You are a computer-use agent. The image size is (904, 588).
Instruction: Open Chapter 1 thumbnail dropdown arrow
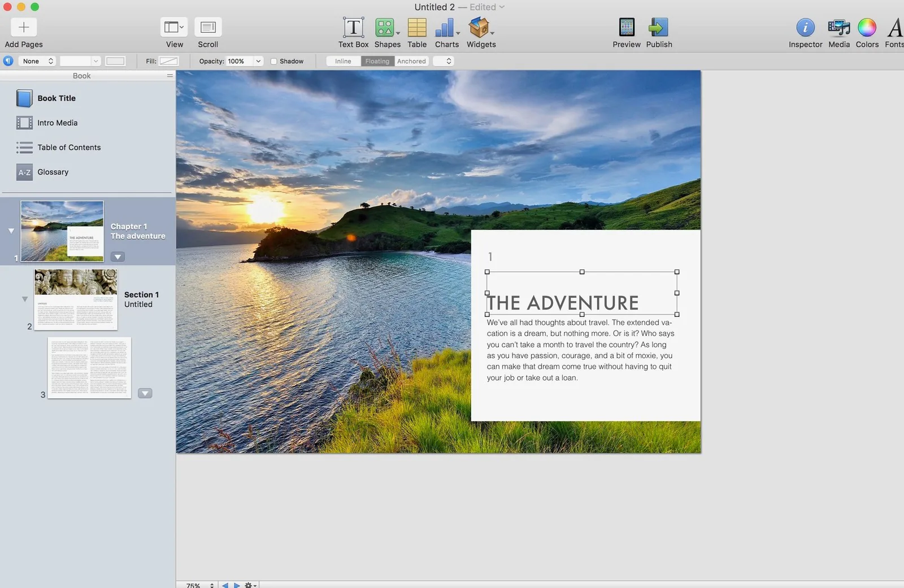point(118,257)
